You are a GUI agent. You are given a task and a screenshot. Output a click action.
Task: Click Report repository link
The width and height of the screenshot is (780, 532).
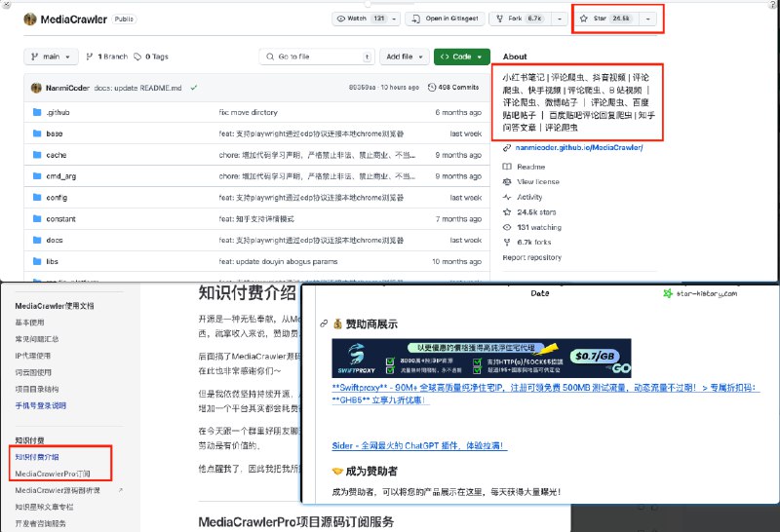tap(531, 257)
